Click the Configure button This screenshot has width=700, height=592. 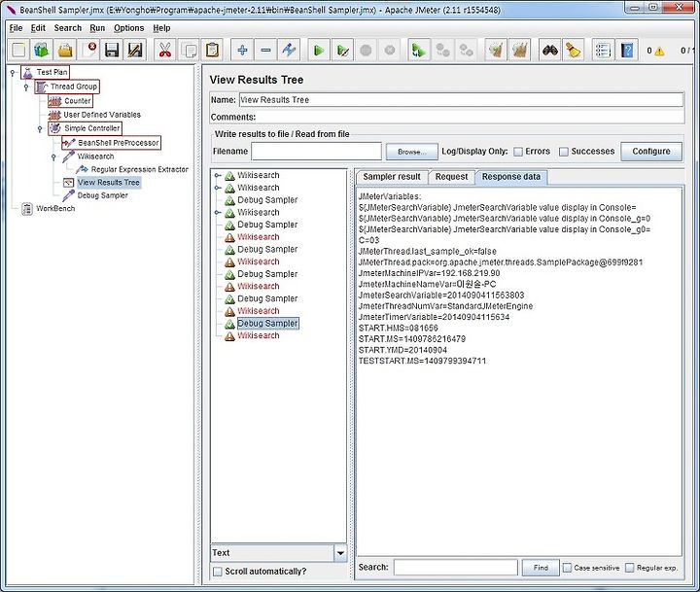650,152
